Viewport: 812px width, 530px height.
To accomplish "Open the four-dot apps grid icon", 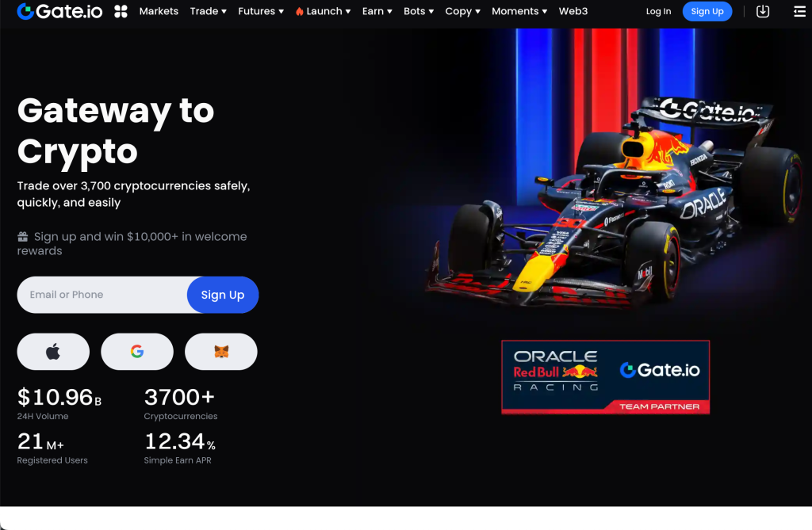I will pyautogui.click(x=121, y=11).
